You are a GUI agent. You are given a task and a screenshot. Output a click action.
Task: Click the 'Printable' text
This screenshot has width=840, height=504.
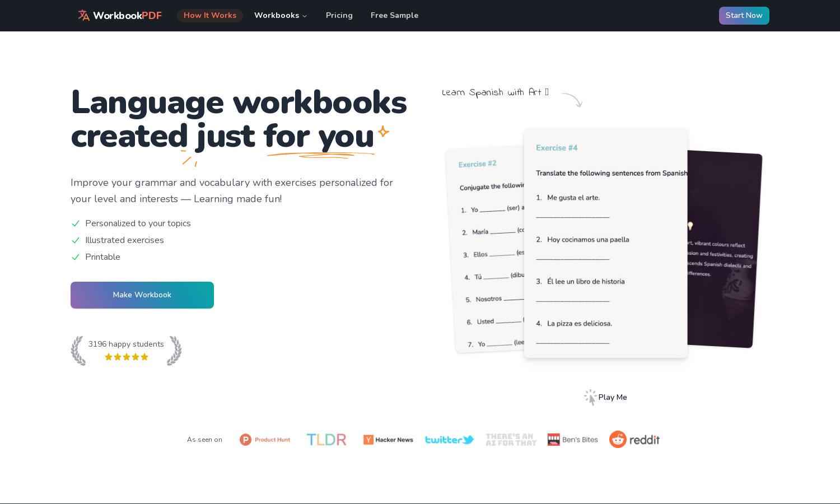(102, 257)
